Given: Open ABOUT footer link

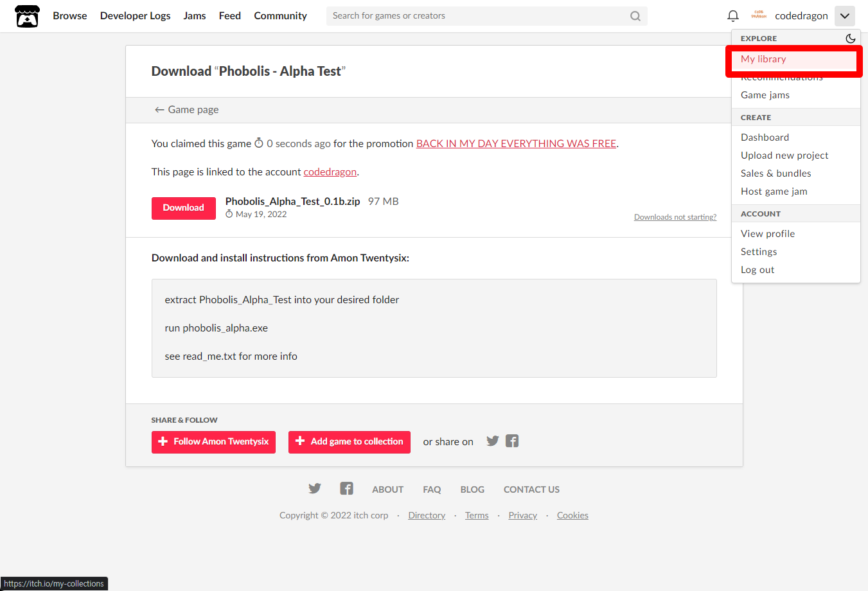Looking at the screenshot, I should pos(388,490).
